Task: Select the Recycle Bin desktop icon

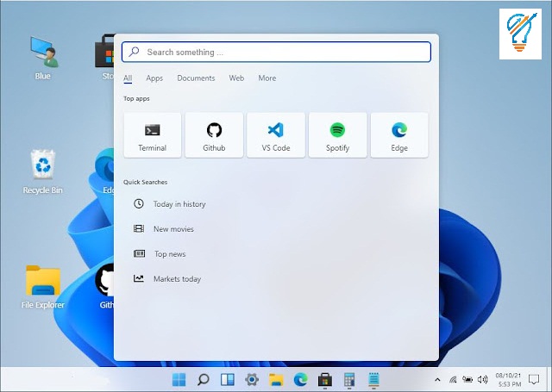Action: point(43,172)
